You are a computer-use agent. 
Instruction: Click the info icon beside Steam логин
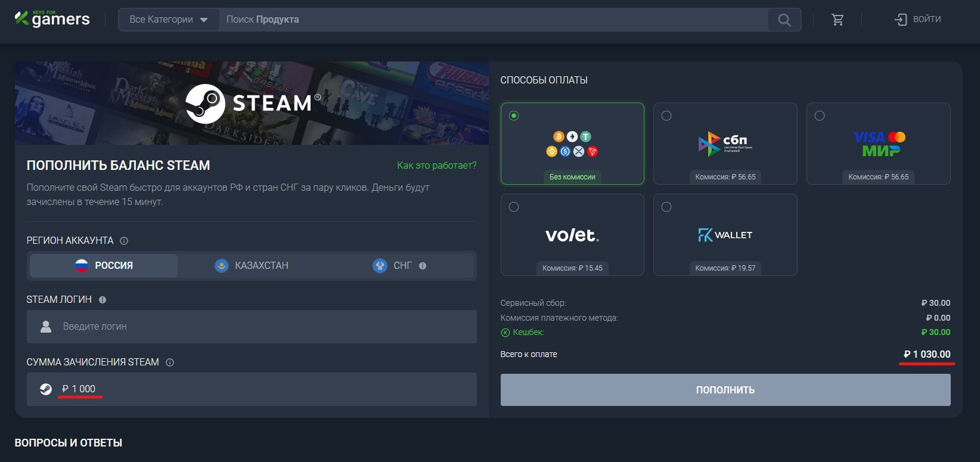click(x=103, y=300)
